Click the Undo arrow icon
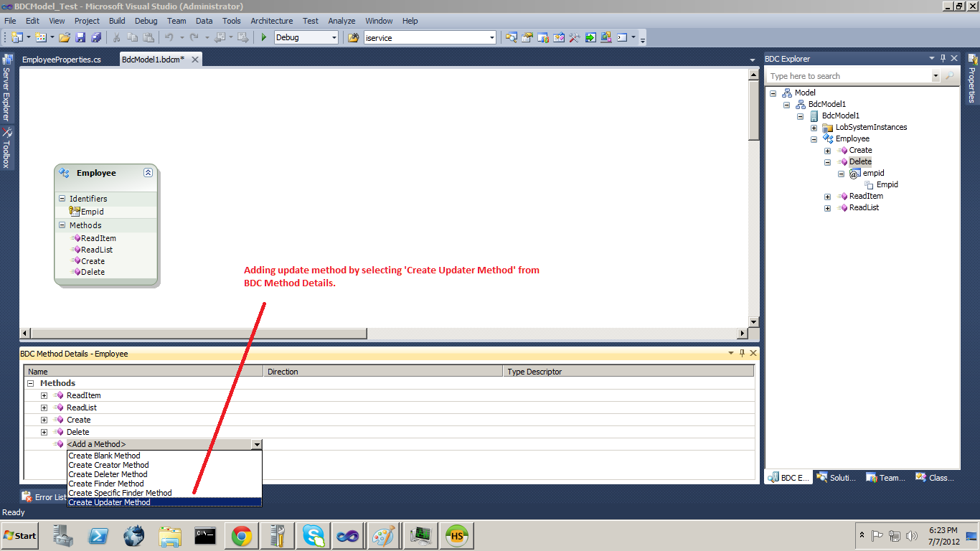The image size is (980, 551). pyautogui.click(x=169, y=37)
